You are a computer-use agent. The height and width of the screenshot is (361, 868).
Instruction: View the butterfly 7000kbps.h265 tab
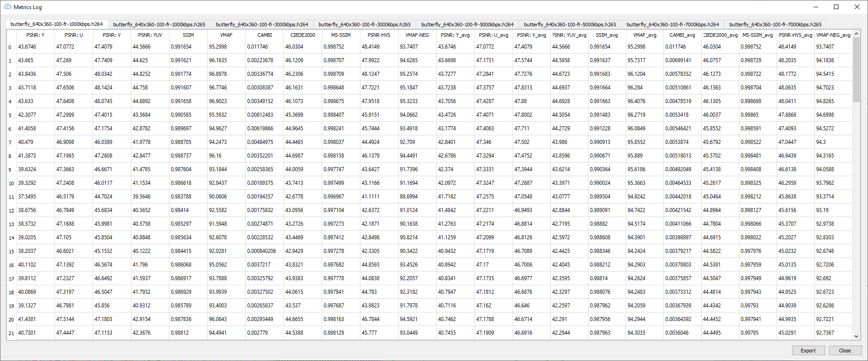775,25
